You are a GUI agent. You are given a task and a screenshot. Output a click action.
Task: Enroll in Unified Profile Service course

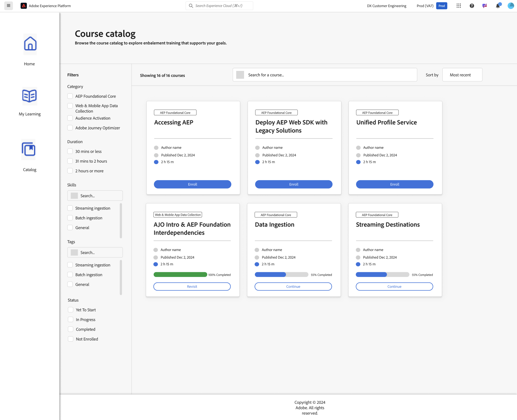coord(395,184)
